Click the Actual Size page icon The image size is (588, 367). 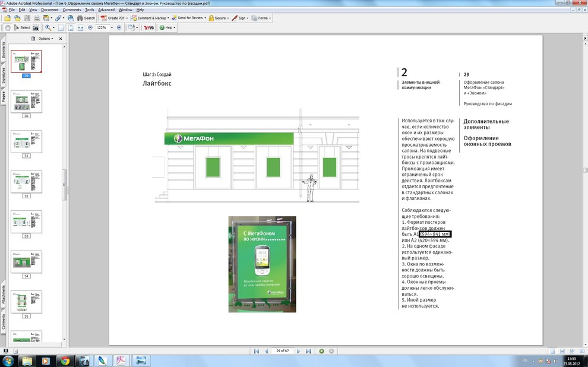[x=61, y=28]
